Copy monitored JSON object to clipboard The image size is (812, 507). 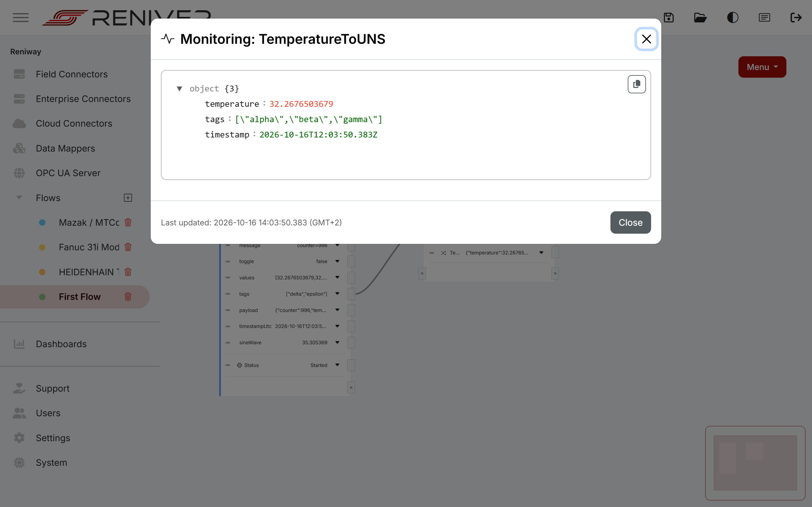coord(636,84)
